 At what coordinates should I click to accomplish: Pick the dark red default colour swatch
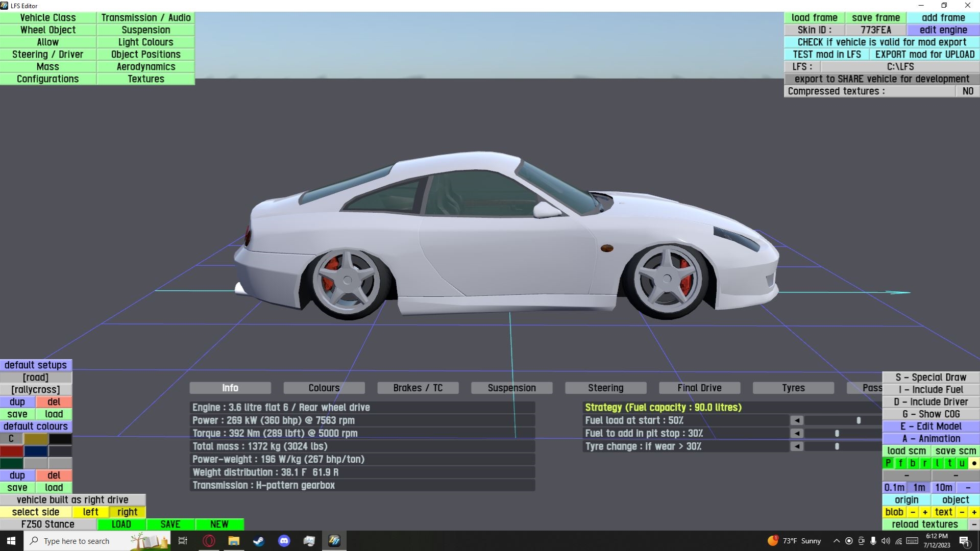[x=11, y=451]
